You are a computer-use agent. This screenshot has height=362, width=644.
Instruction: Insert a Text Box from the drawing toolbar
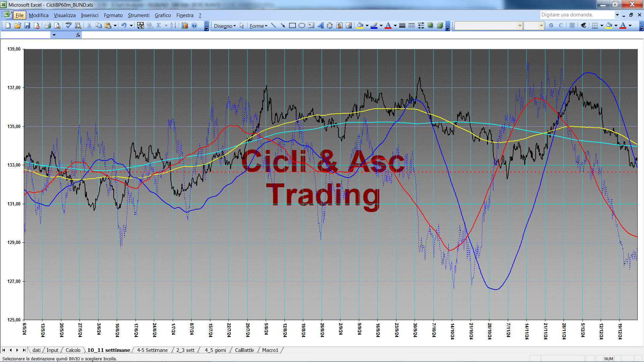pyautogui.click(x=311, y=25)
